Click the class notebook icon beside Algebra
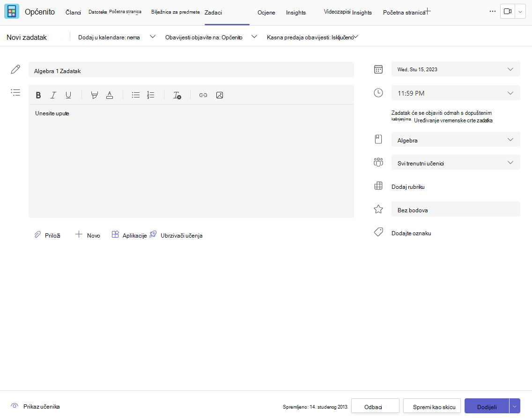 [x=378, y=139]
